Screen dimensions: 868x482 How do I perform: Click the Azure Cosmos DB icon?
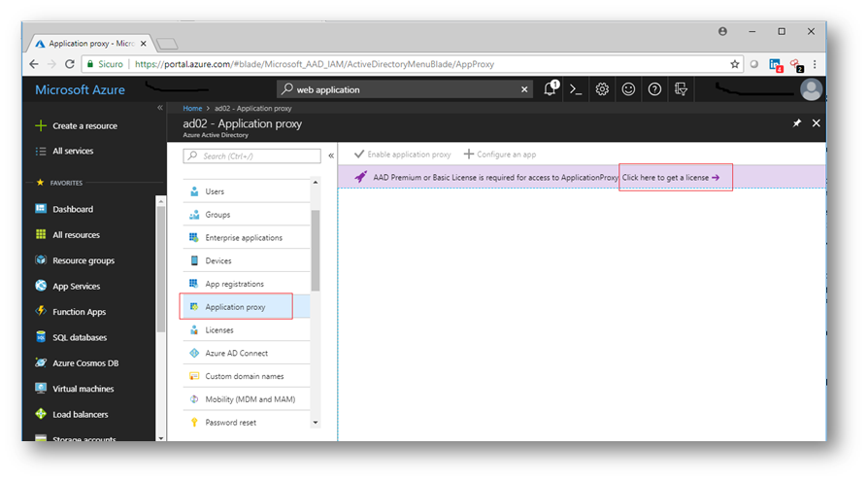pos(41,362)
